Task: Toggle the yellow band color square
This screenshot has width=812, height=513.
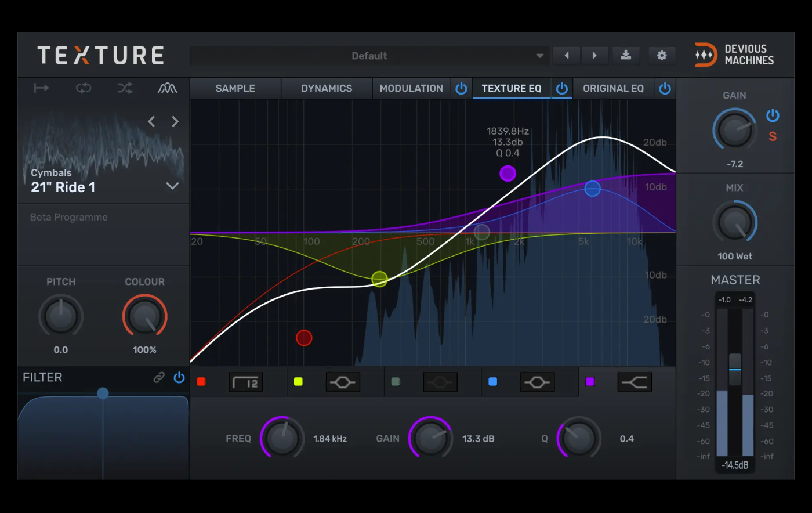Action: [298, 382]
